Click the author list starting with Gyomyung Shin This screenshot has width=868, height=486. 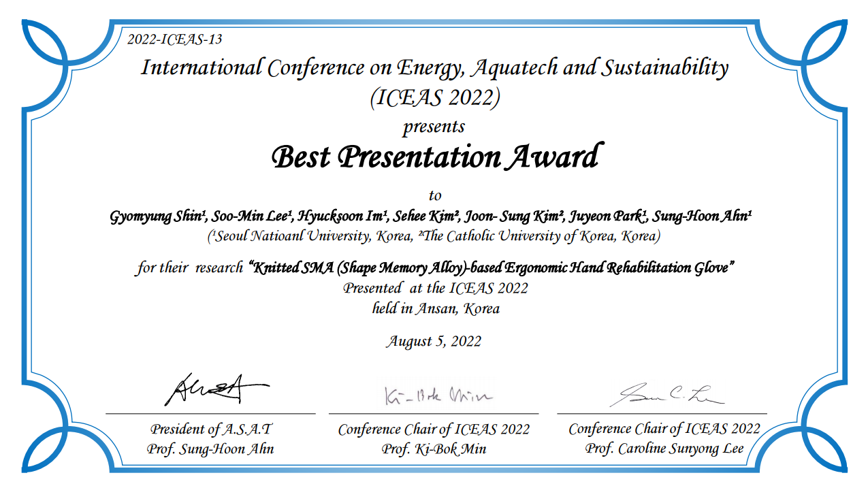[x=431, y=216]
